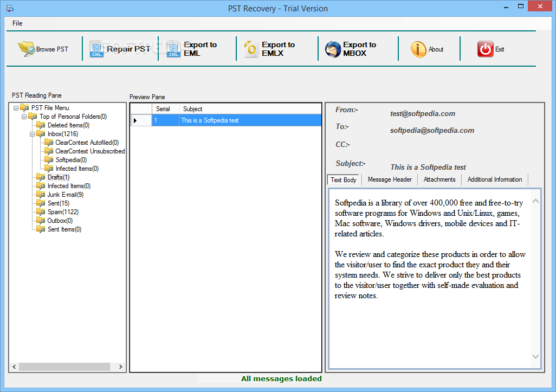Image resolution: width=556 pixels, height=392 pixels.
Task: Select the Outbox(0) folder
Action: coord(60,221)
